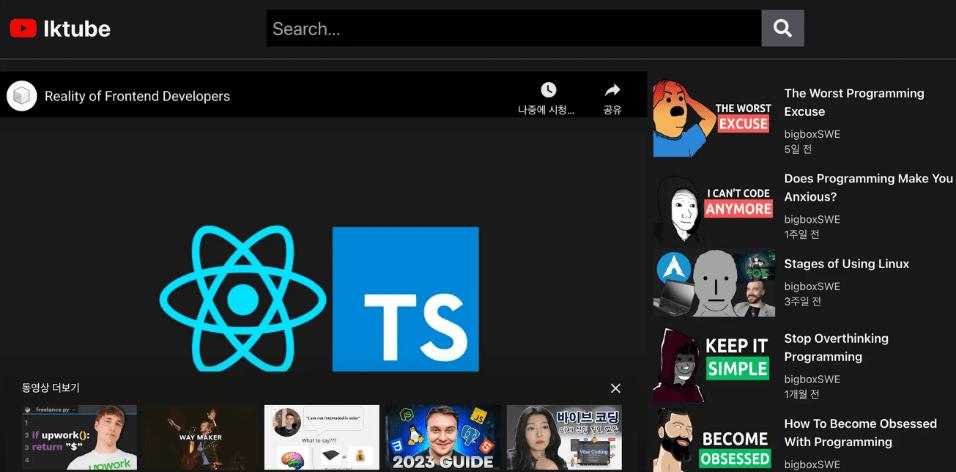Play the Way Maker suggested video

[x=200, y=437]
